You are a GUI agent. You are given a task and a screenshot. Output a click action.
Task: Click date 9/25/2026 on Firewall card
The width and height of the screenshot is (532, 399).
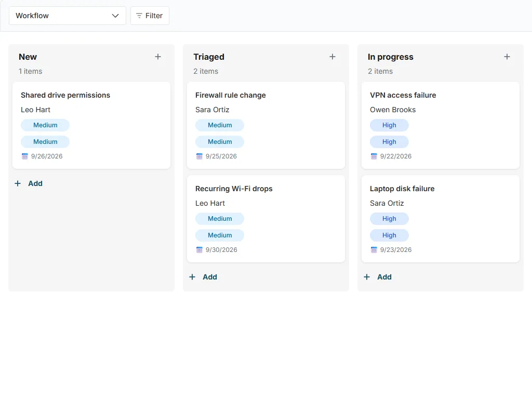[221, 156]
